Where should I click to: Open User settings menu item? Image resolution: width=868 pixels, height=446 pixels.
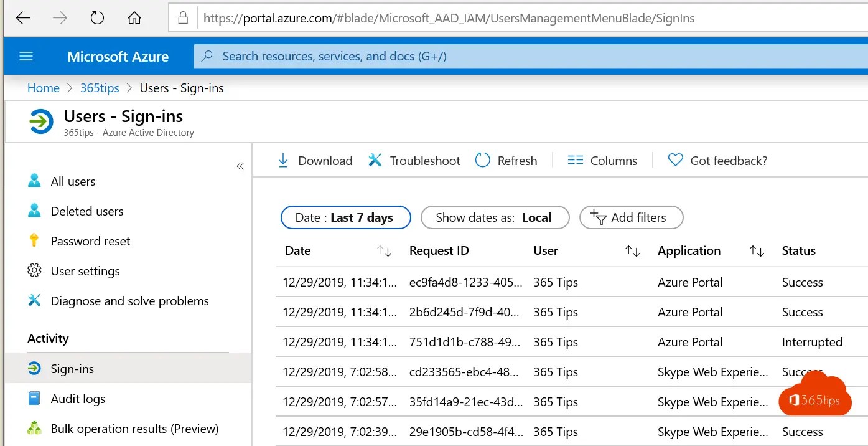[85, 271]
